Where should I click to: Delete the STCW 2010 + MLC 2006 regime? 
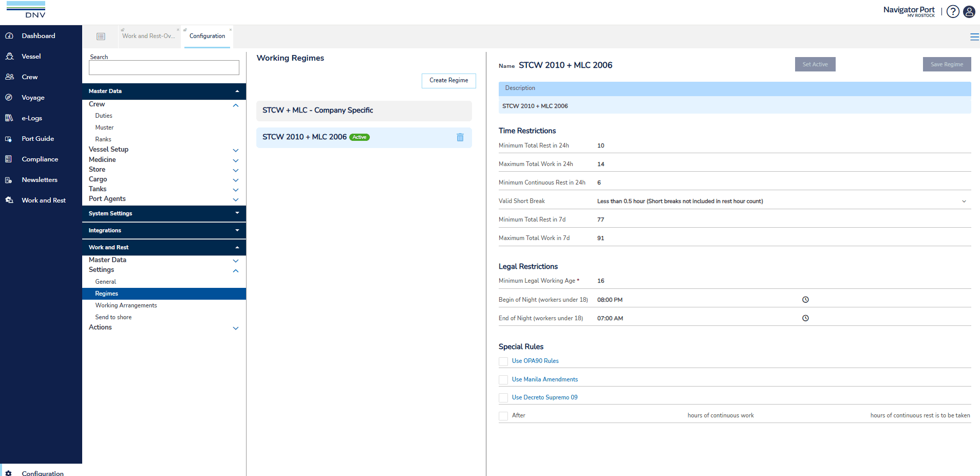coord(460,137)
